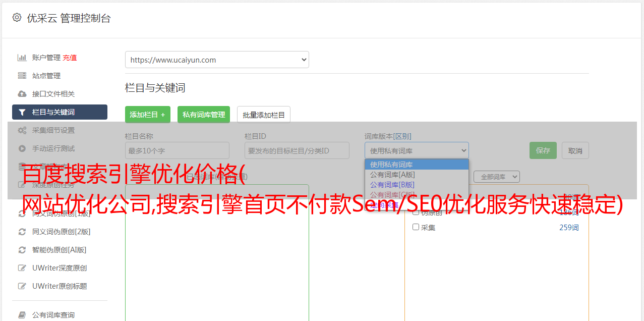Click the green 添加栏目 + button
644x321 pixels.
(x=148, y=115)
